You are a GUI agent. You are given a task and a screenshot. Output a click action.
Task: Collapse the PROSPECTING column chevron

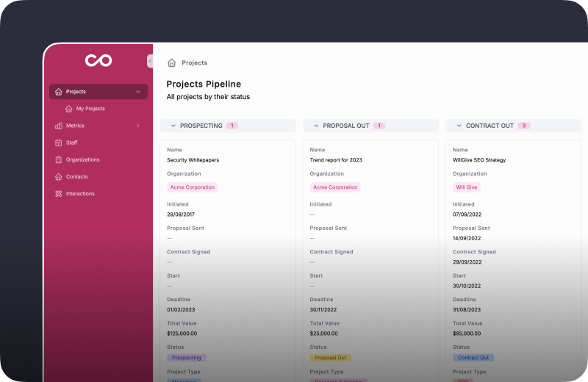point(173,126)
